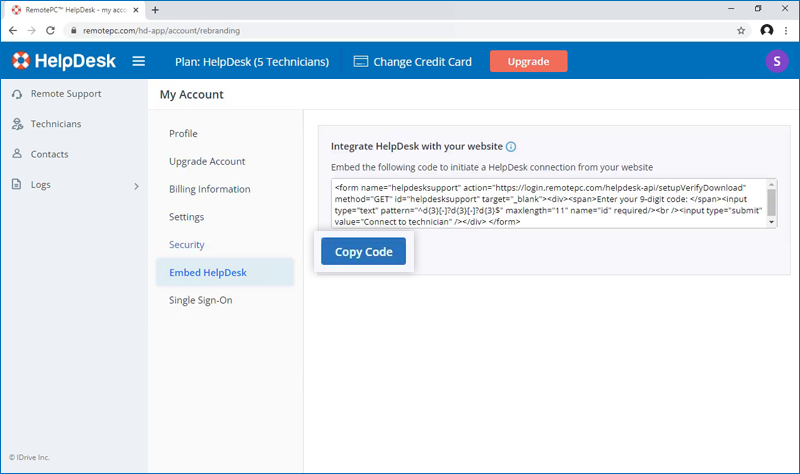Click the Contacts person icon
The width and height of the screenshot is (800, 474).
tap(17, 154)
